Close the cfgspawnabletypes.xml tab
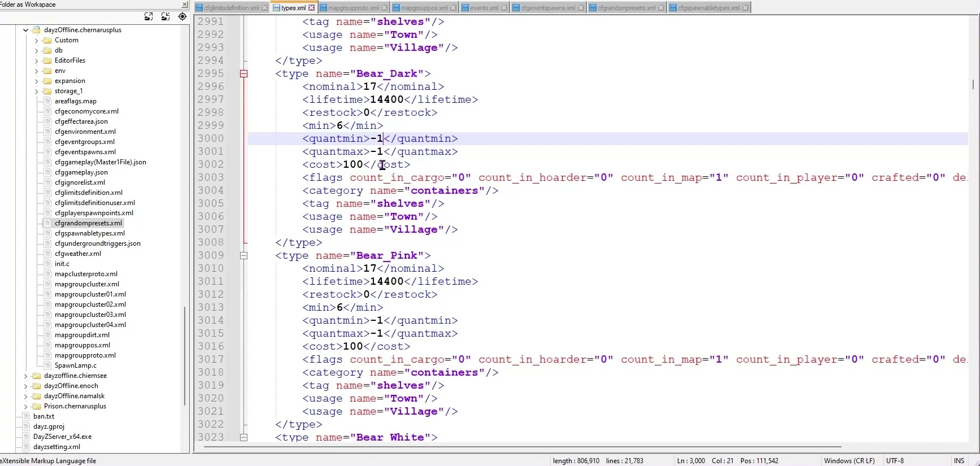This screenshot has height=466, width=980. (746, 8)
